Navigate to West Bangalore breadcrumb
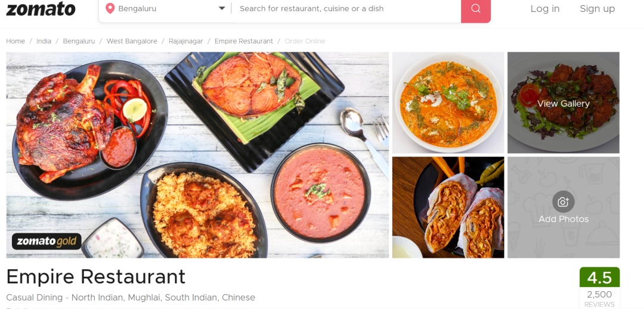The width and height of the screenshot is (644, 309). pyautogui.click(x=132, y=41)
